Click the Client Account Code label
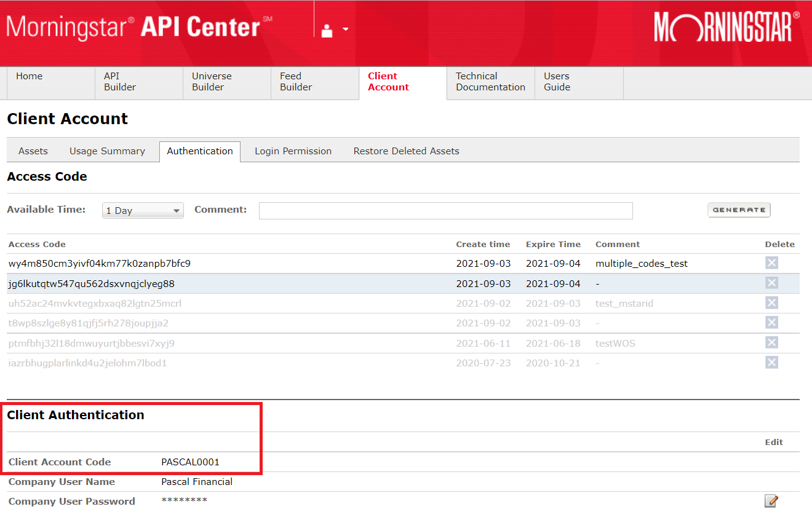Screen dimensions: 812x528 [x=60, y=462]
